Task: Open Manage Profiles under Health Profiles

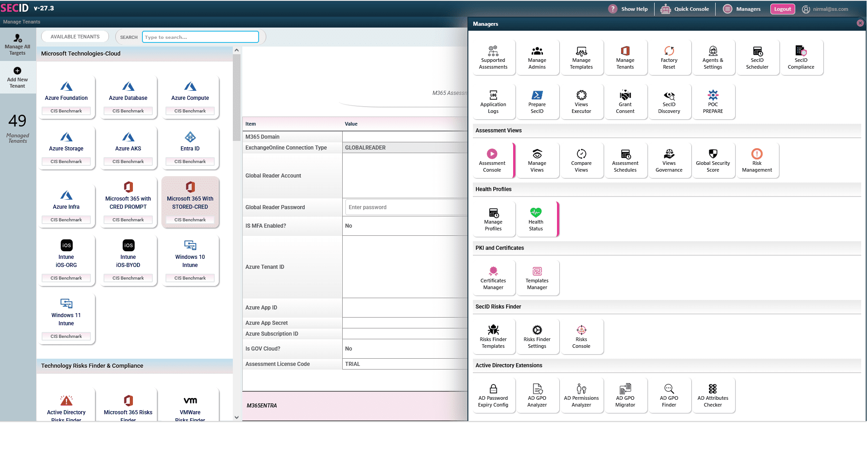Action: [x=493, y=219]
